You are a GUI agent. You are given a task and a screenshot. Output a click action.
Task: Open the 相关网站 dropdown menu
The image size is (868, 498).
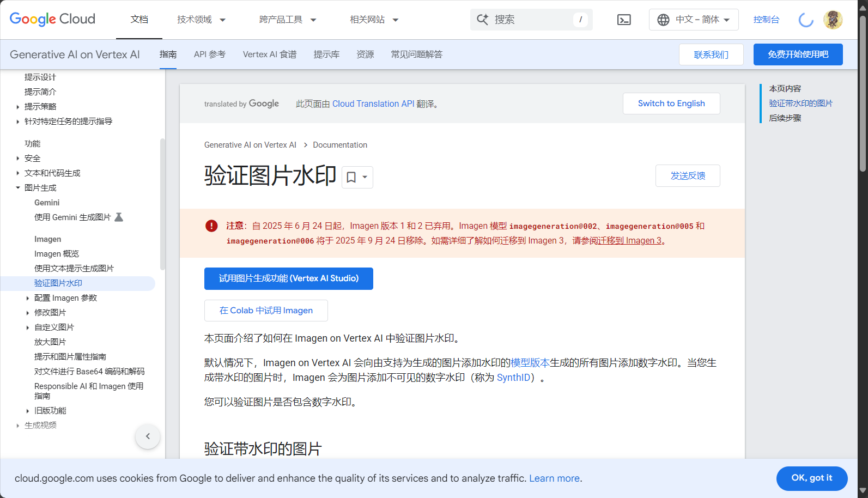[374, 20]
